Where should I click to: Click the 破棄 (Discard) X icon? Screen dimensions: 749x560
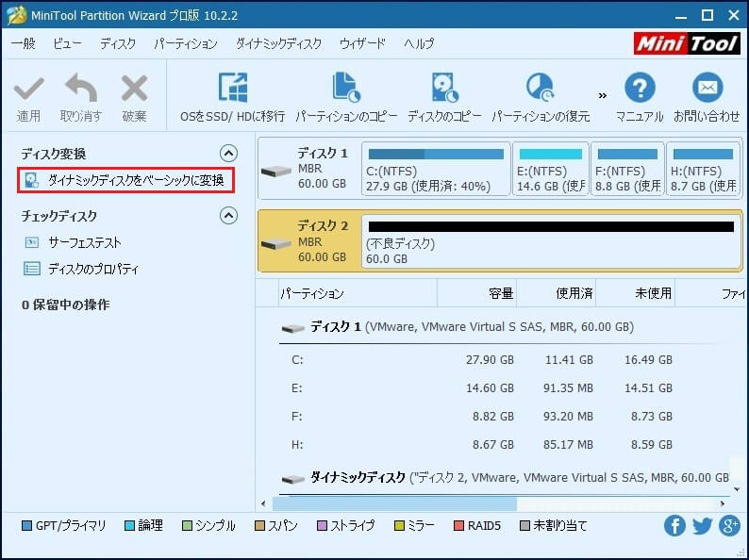(x=134, y=88)
